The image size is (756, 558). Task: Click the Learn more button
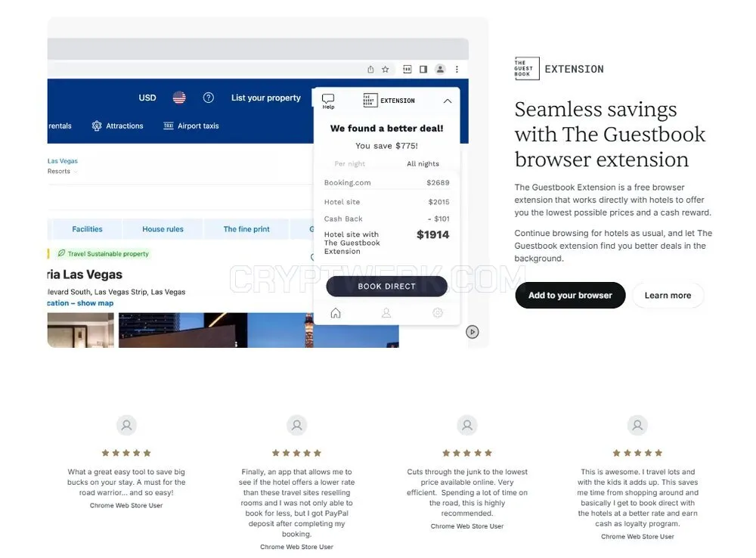point(668,295)
